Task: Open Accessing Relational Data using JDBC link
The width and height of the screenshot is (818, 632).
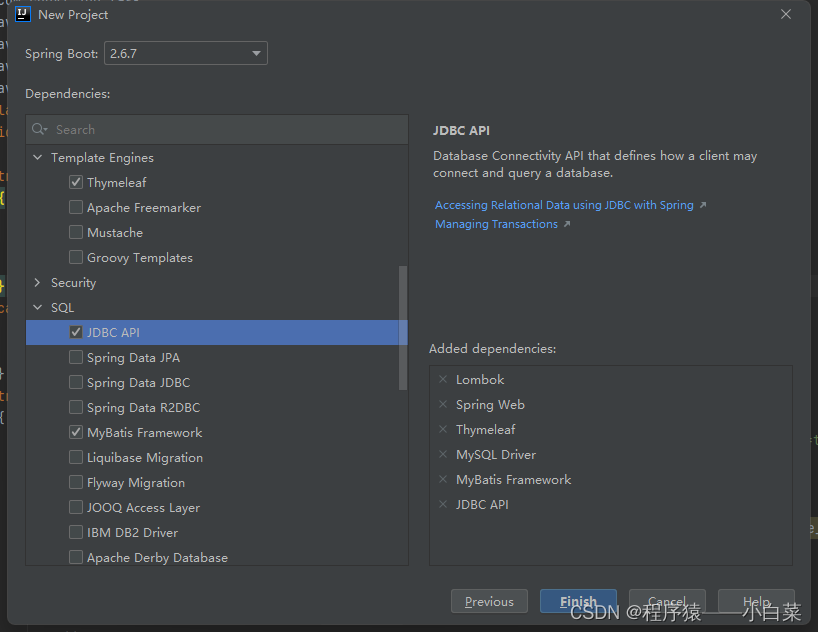Action: pos(564,205)
